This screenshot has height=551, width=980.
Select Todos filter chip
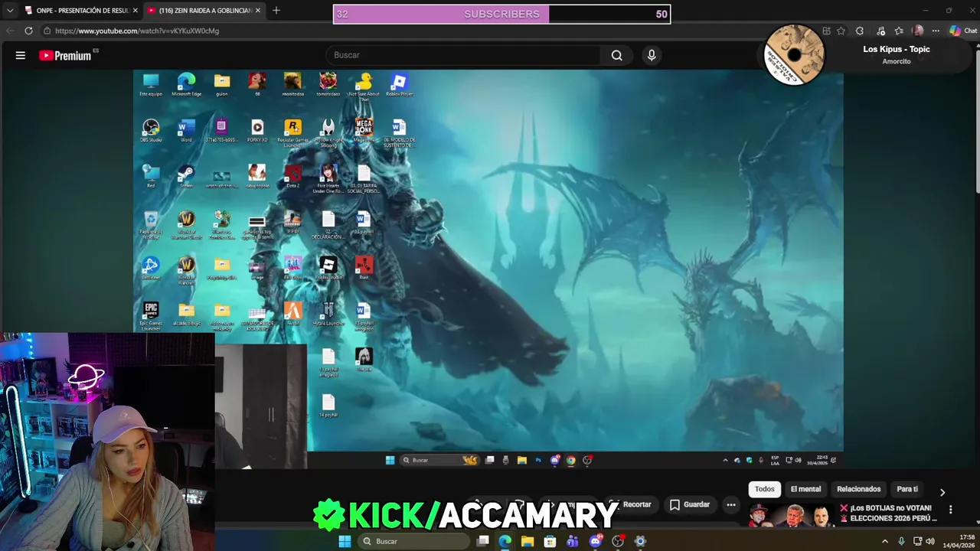765,489
